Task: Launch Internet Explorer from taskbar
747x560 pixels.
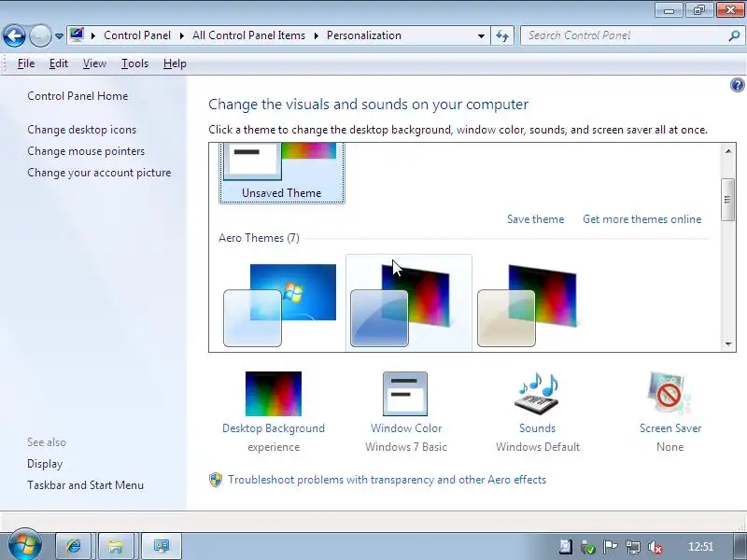Action: (x=74, y=546)
